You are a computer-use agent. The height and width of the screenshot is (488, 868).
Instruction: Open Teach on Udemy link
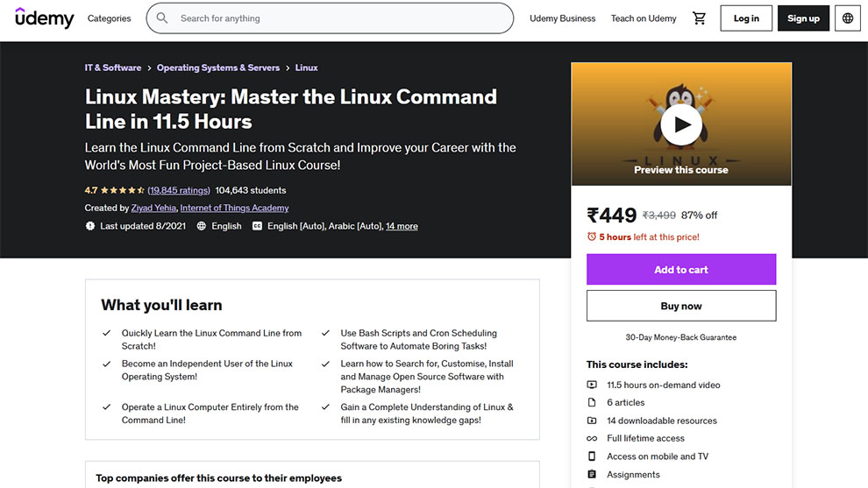(644, 18)
